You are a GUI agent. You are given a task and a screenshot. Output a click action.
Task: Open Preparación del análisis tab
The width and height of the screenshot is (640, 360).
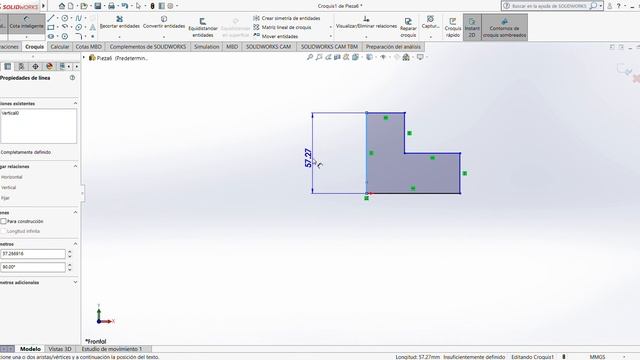pyautogui.click(x=393, y=47)
